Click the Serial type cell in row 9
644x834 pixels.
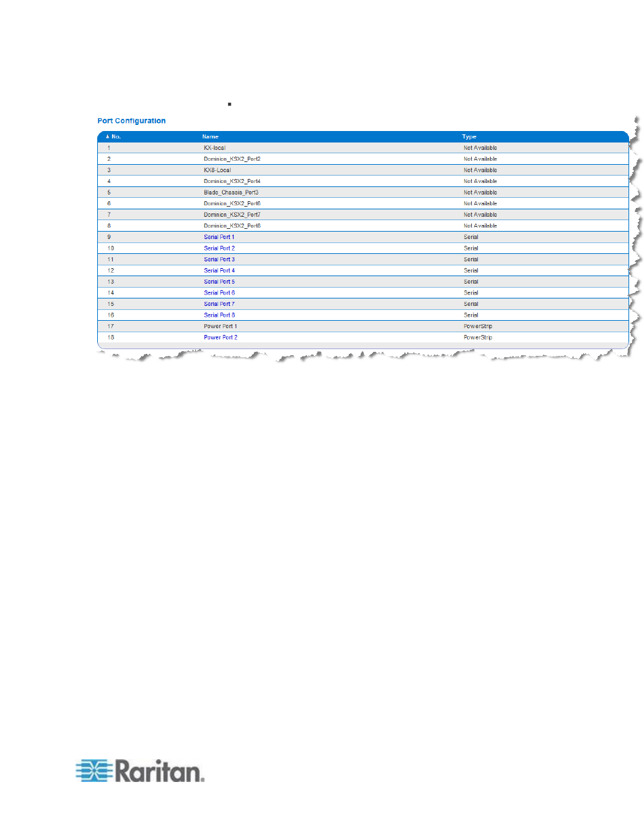click(471, 237)
